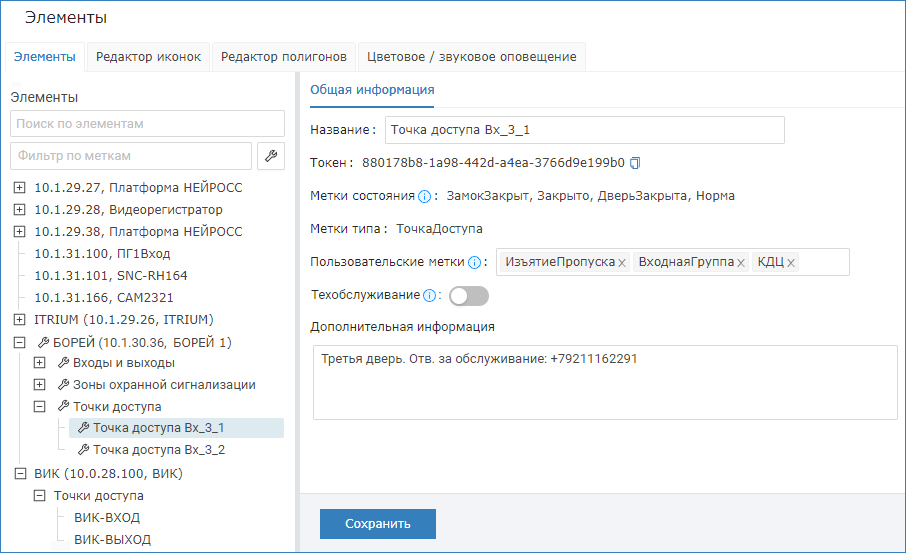Click wrench icon next to БОРЕЙ node
The width and height of the screenshot is (906, 553).
[x=43, y=343]
